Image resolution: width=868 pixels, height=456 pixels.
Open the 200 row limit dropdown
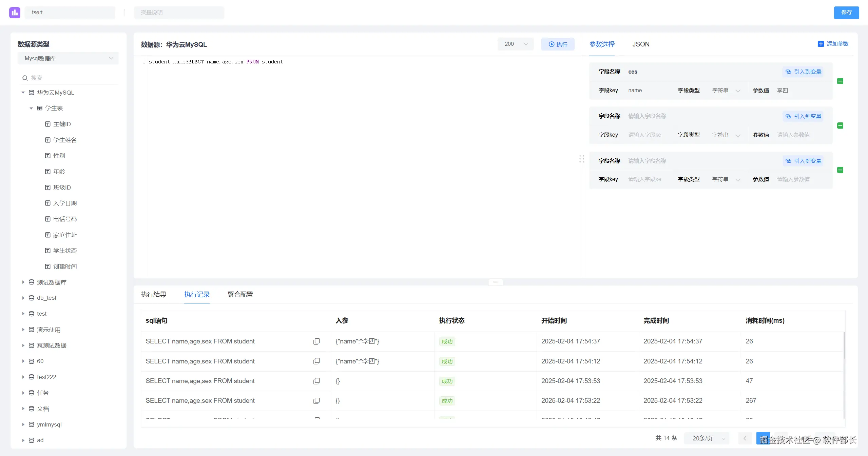point(515,44)
